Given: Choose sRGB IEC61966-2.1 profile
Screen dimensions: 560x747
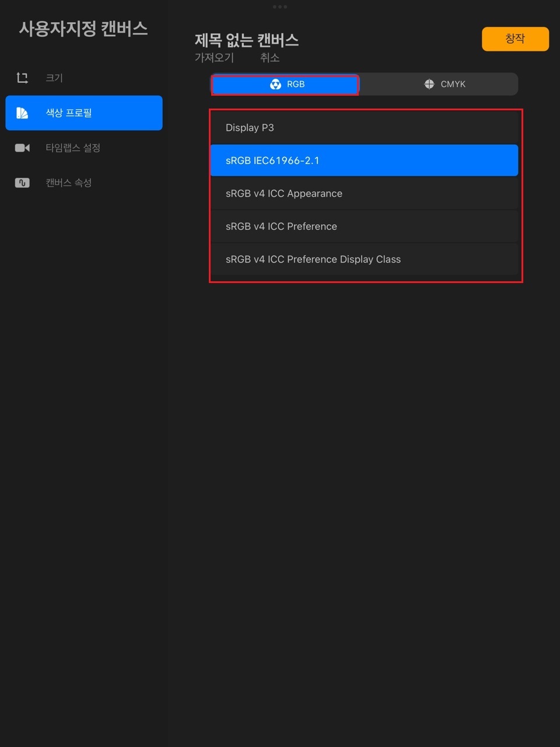Looking at the screenshot, I should 364,160.
